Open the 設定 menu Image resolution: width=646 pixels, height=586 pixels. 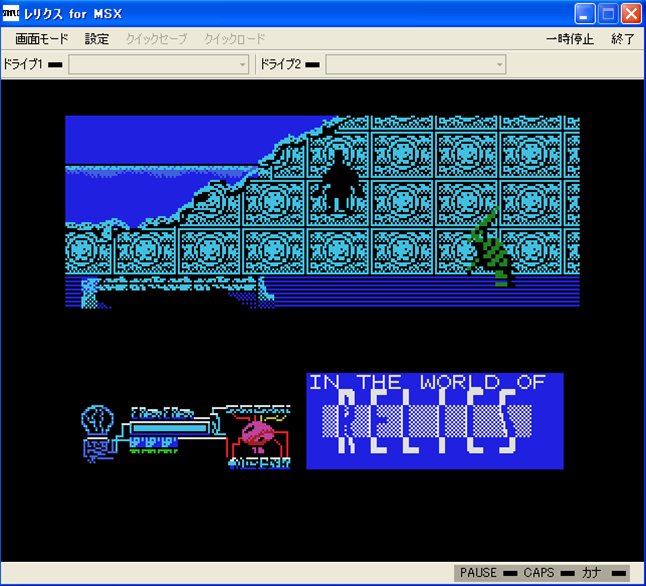tap(97, 39)
